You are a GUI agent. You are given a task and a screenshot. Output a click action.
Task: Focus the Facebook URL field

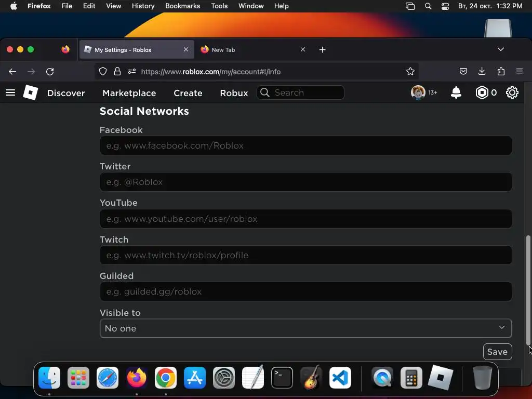[305, 145]
